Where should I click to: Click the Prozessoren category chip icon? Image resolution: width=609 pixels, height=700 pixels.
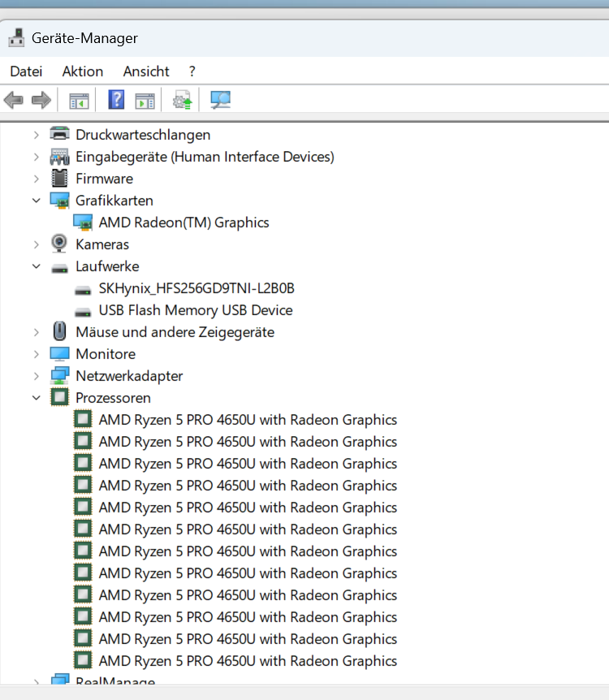(59, 397)
